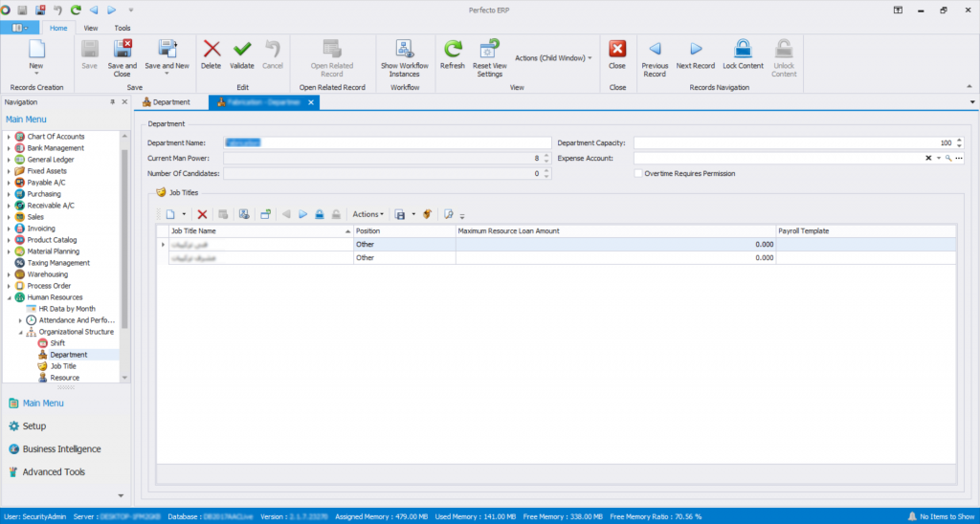Open Actions (Child Window) dropdown
Viewport: 980px width, 524px height.
[x=553, y=58]
